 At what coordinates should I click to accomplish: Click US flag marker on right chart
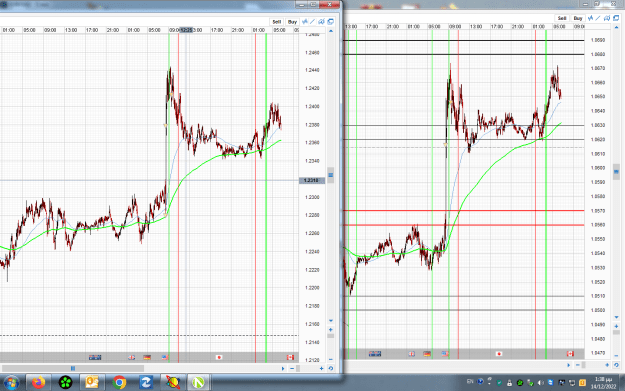[x=445, y=354]
